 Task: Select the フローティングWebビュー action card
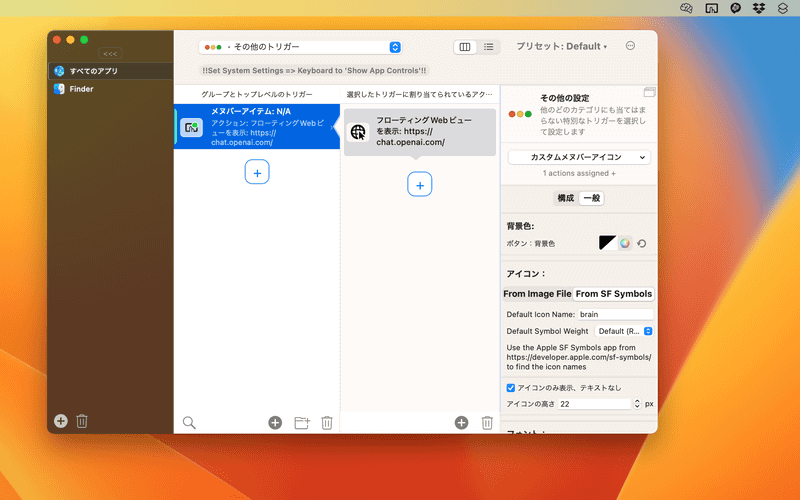(x=420, y=132)
